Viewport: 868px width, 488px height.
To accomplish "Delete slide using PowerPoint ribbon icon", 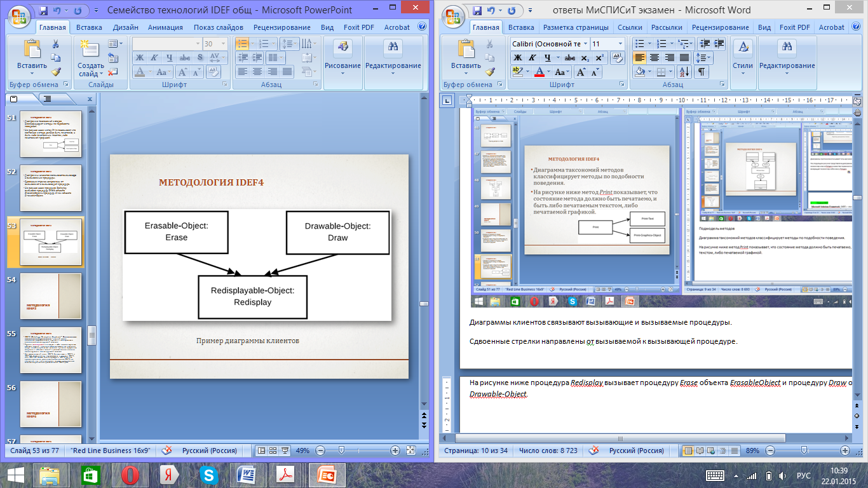I will click(x=113, y=72).
